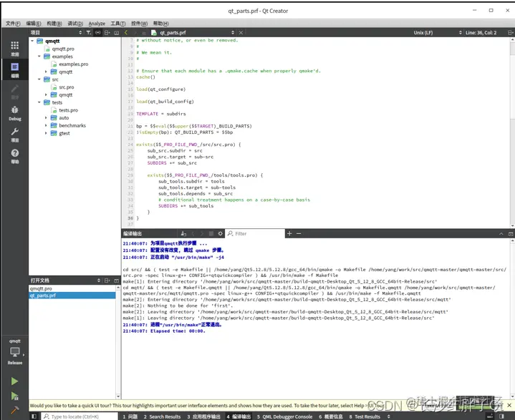Viewport: 515px width, 420px height.
Task: Toggle synchronize with editor link icon
Action: tap(98, 33)
